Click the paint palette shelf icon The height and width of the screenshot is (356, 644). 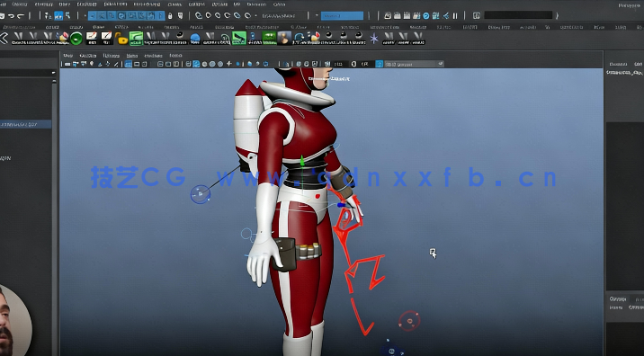tap(63, 38)
